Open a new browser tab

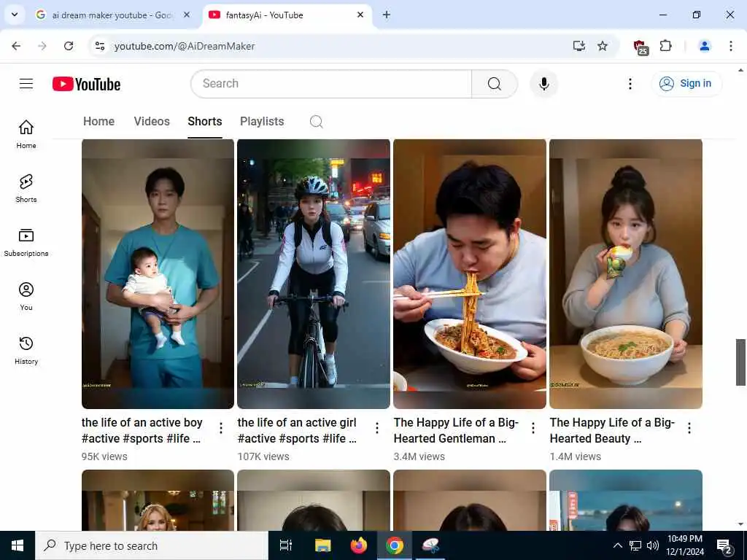[387, 15]
